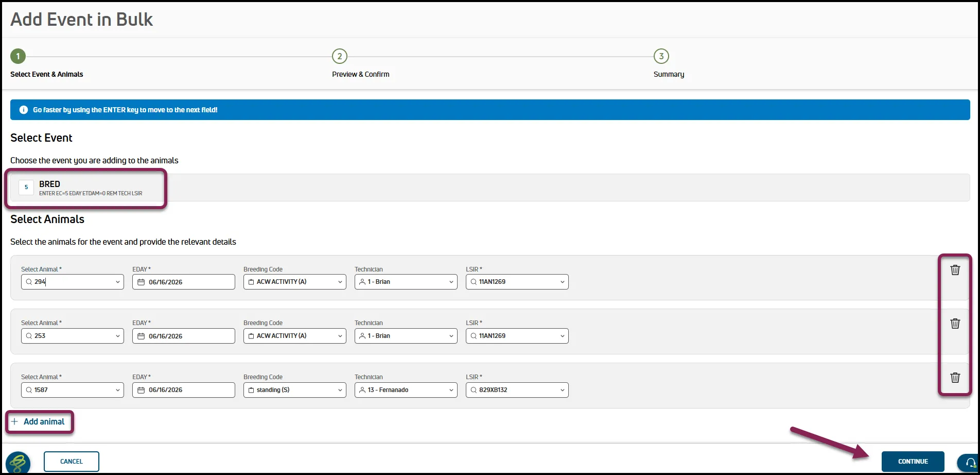This screenshot has width=980, height=475.
Task: Go to step 2 Preview & Confirm
Action: 340,56
